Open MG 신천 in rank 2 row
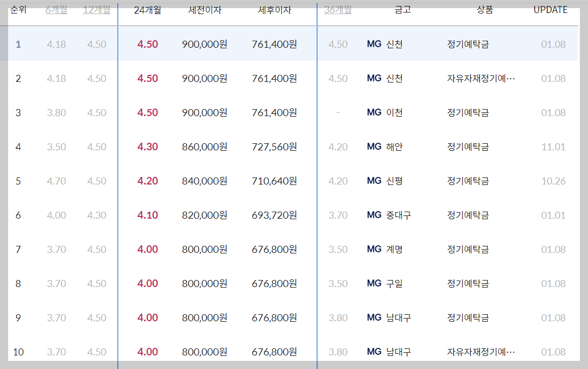Screen dimensions: 588x369 385,78
